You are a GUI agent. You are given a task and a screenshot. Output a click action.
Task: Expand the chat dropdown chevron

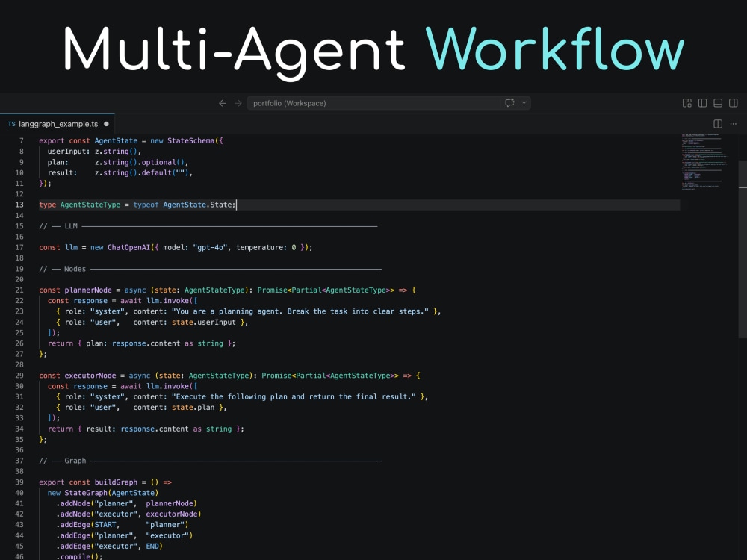[x=524, y=103]
